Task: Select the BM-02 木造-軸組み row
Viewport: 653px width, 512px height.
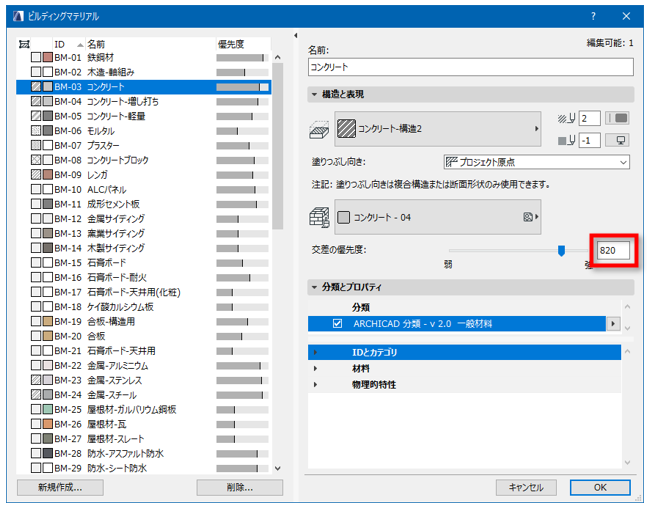Action: pyautogui.click(x=144, y=72)
